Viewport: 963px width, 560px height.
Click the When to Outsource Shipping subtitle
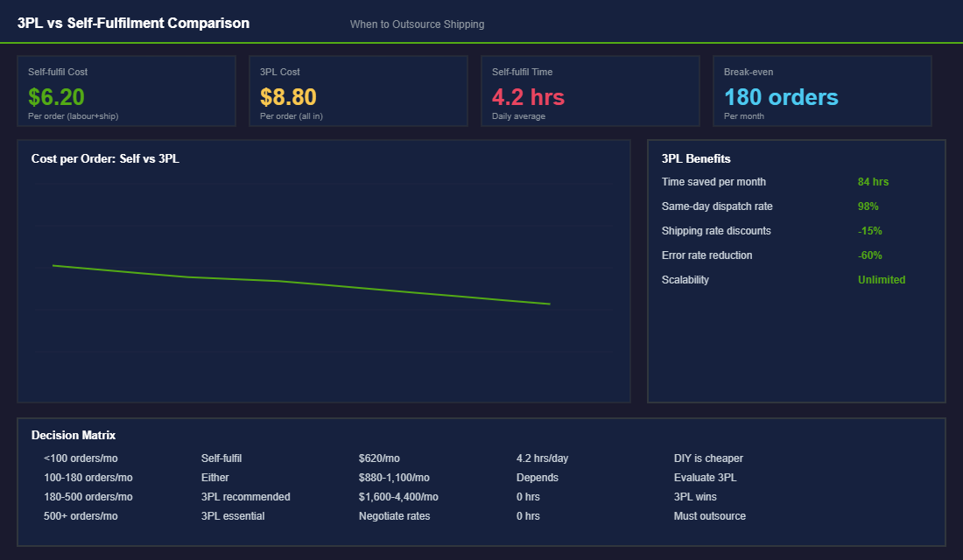click(x=417, y=24)
